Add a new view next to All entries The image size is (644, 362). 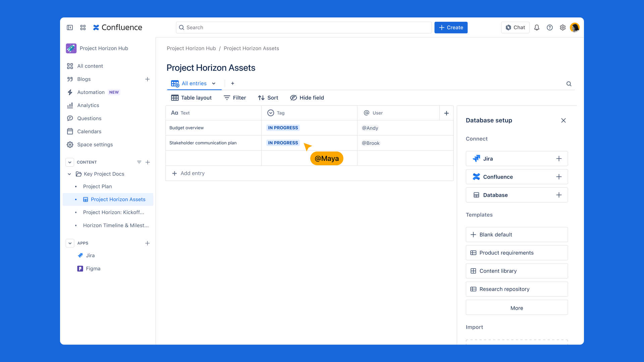[233, 83]
